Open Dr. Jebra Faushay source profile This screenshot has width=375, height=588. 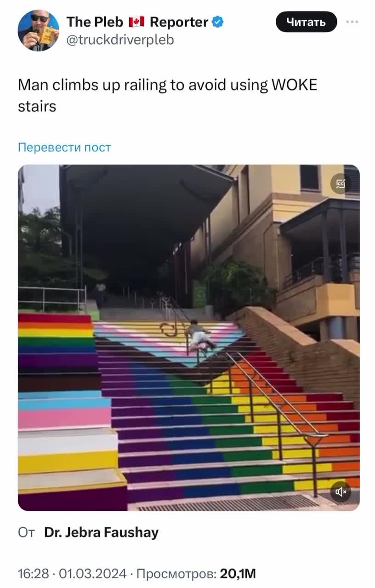[101, 532]
